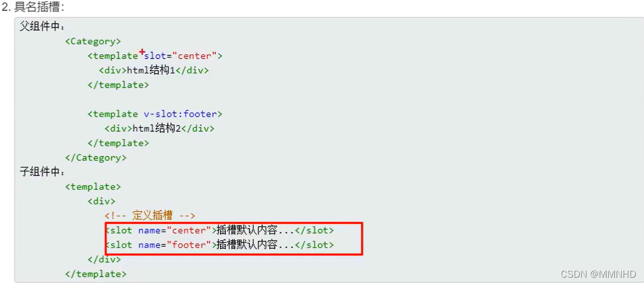This screenshot has height=283, width=644.
Task: Click the child component's opening <div> tag
Action: coord(101,201)
